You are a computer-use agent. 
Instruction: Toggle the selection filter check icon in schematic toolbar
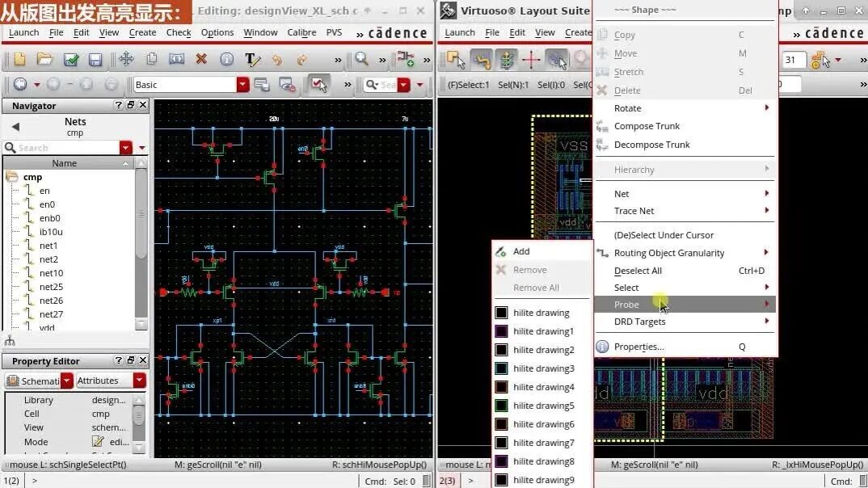[319, 85]
